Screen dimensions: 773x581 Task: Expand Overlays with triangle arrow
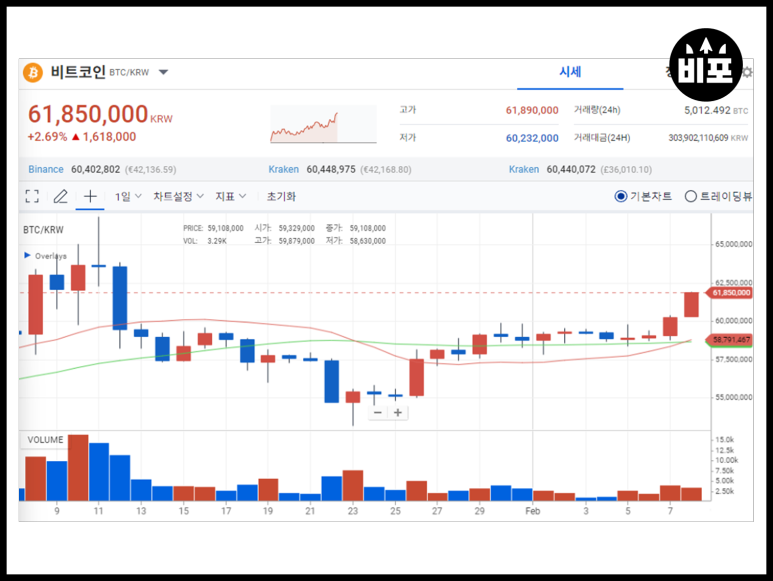tap(27, 256)
